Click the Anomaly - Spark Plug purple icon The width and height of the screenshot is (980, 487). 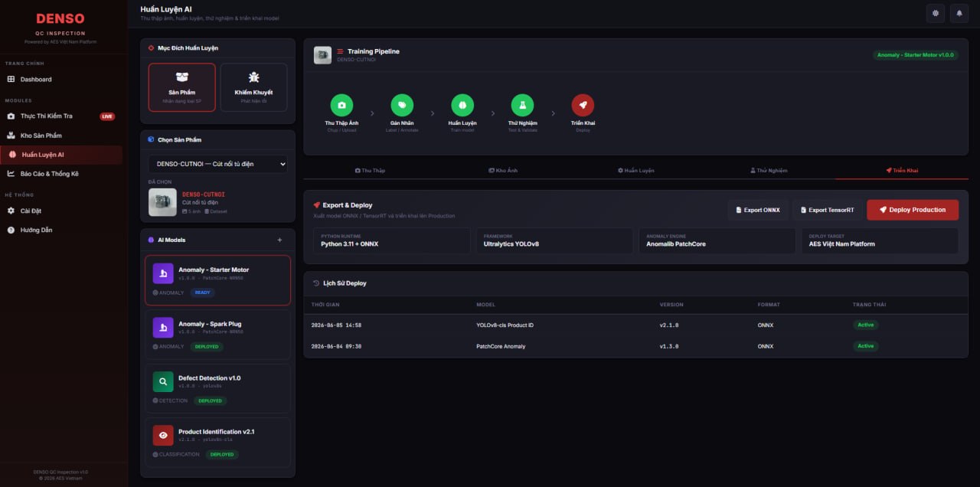(163, 328)
